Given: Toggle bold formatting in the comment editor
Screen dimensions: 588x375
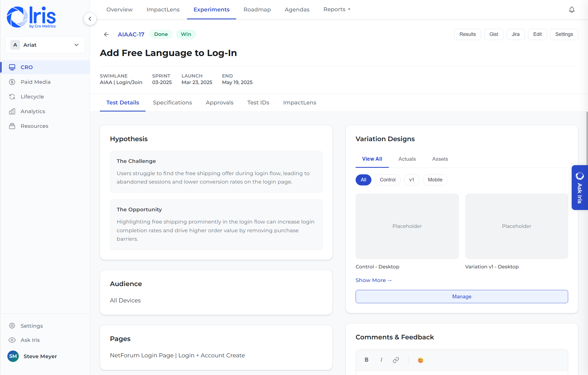Looking at the screenshot, I should pyautogui.click(x=367, y=360).
